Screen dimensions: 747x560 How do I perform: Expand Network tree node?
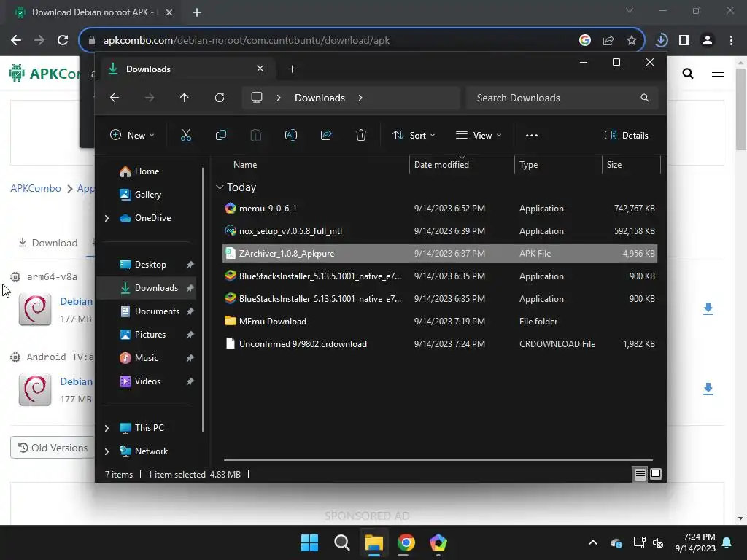107,451
